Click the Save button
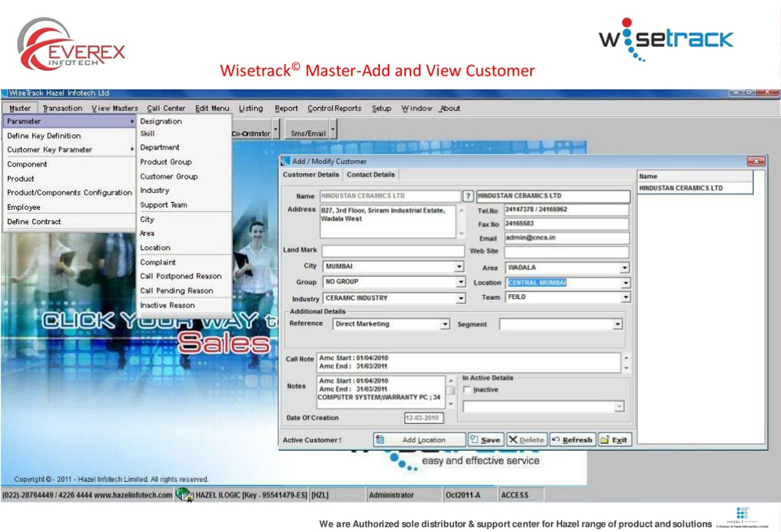This screenshot has width=781, height=532. [486, 440]
